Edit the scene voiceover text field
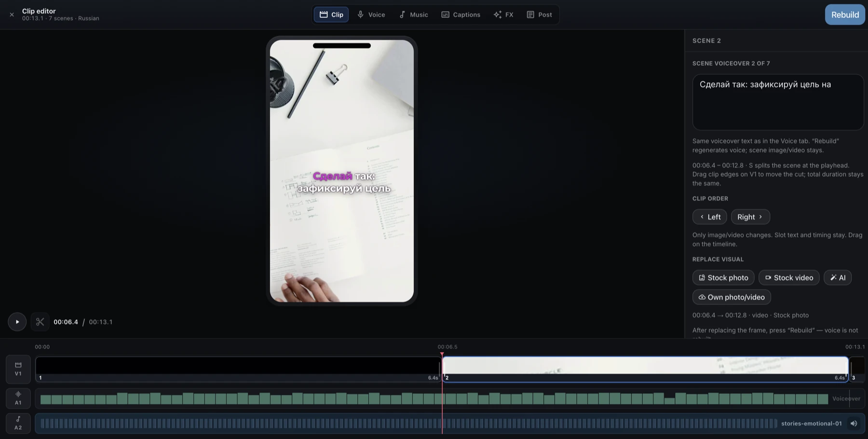Screen dimensions: 868x439 (778, 102)
